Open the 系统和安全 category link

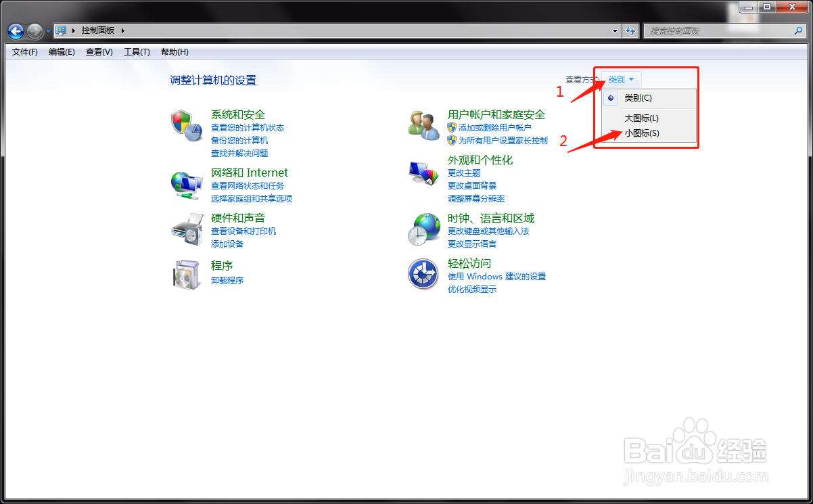click(x=238, y=114)
